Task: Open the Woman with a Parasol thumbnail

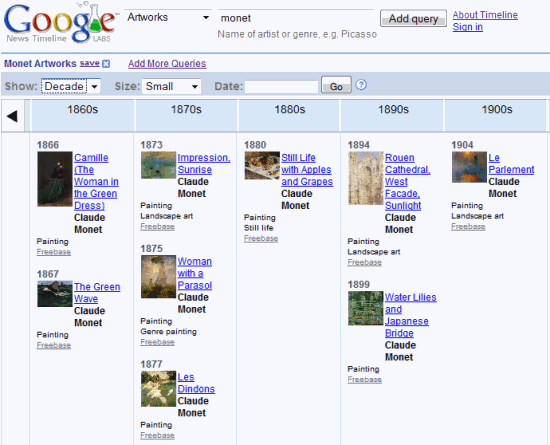Action: (158, 277)
